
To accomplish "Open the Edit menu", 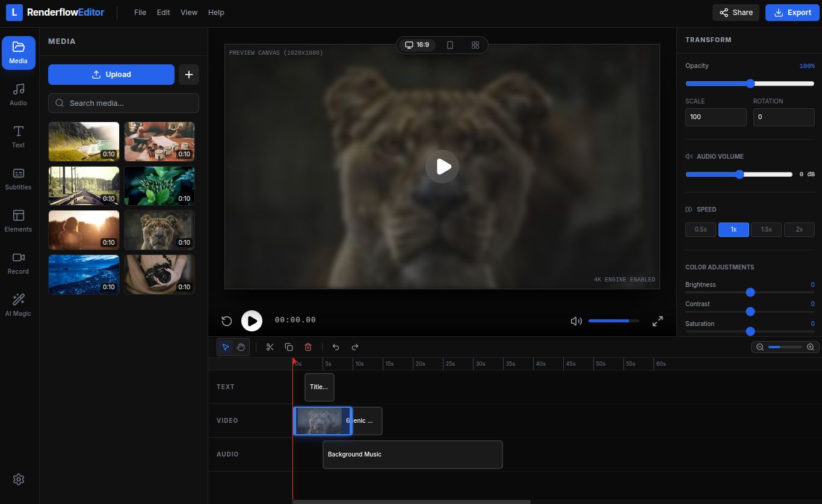I will click(163, 12).
